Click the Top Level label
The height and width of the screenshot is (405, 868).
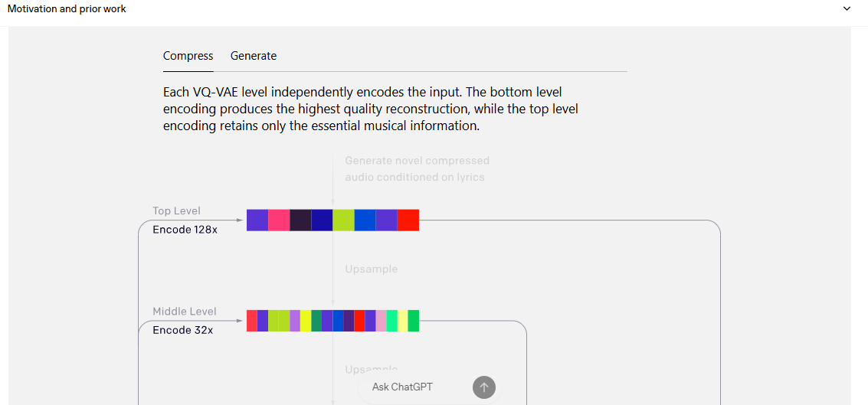(177, 211)
